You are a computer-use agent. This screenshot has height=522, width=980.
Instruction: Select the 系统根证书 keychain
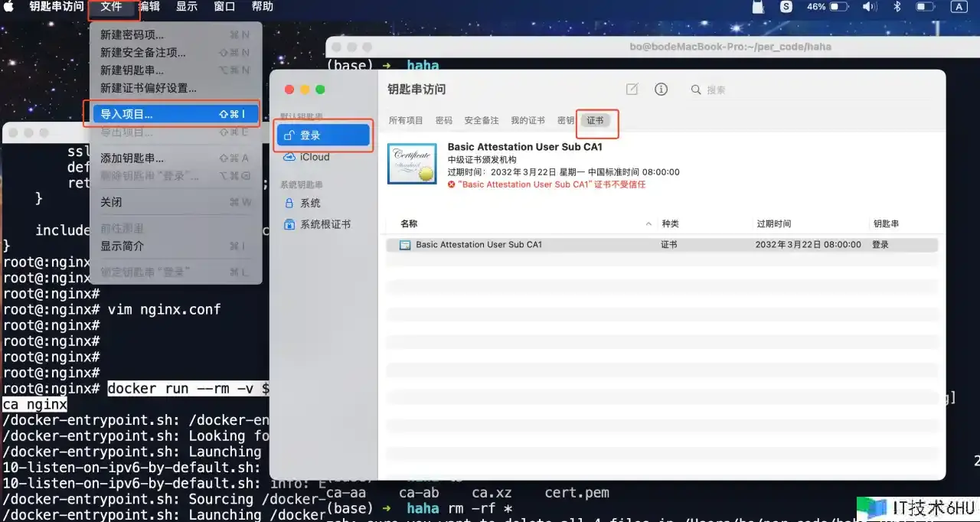point(325,224)
